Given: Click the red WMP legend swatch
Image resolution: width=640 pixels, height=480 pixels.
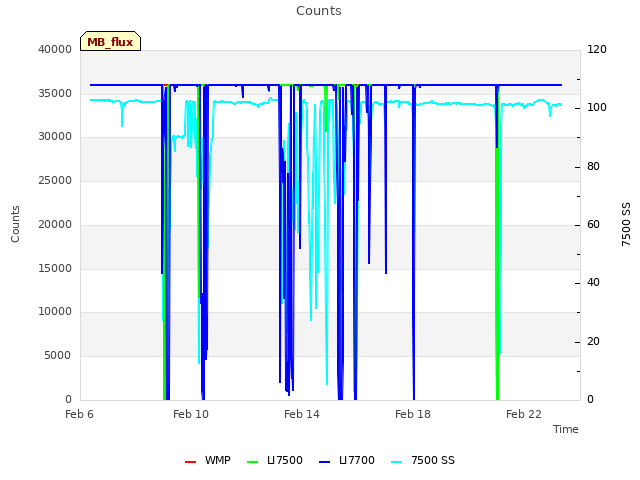Looking at the screenshot, I should tap(190, 462).
